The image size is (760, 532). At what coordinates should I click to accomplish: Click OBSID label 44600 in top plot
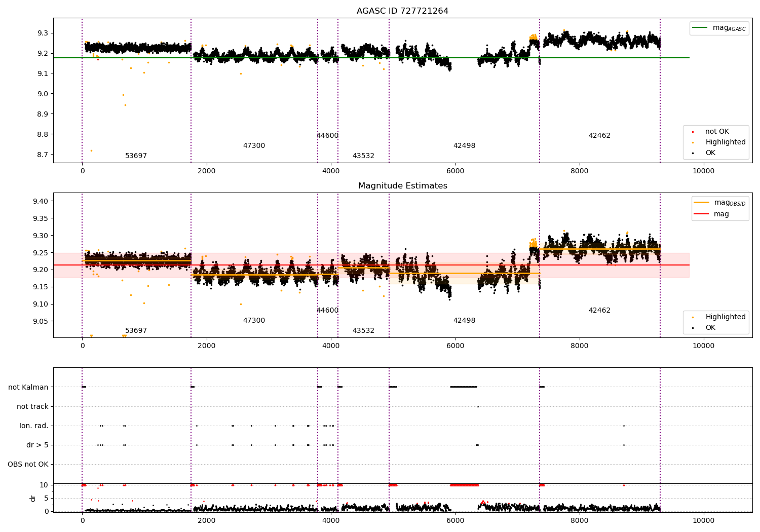tap(327, 135)
